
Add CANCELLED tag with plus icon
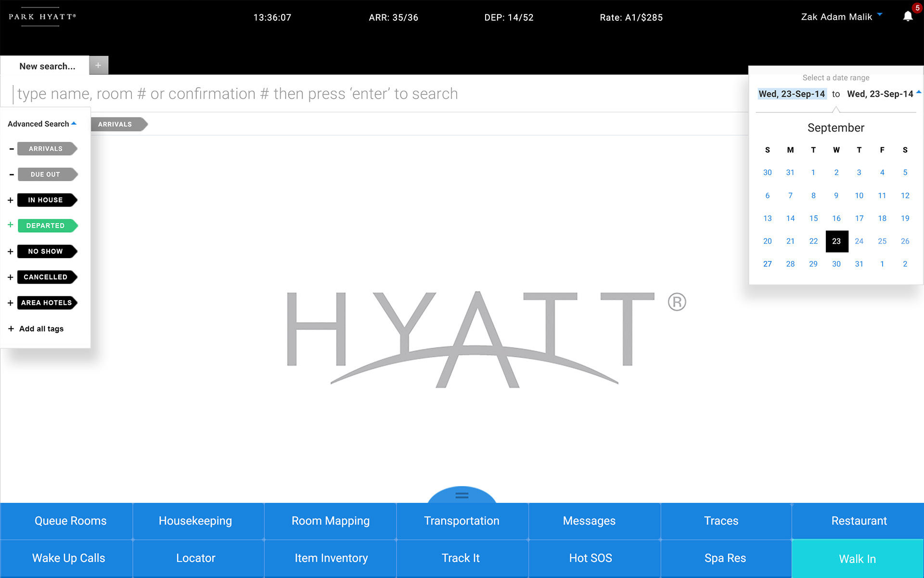[x=11, y=277]
